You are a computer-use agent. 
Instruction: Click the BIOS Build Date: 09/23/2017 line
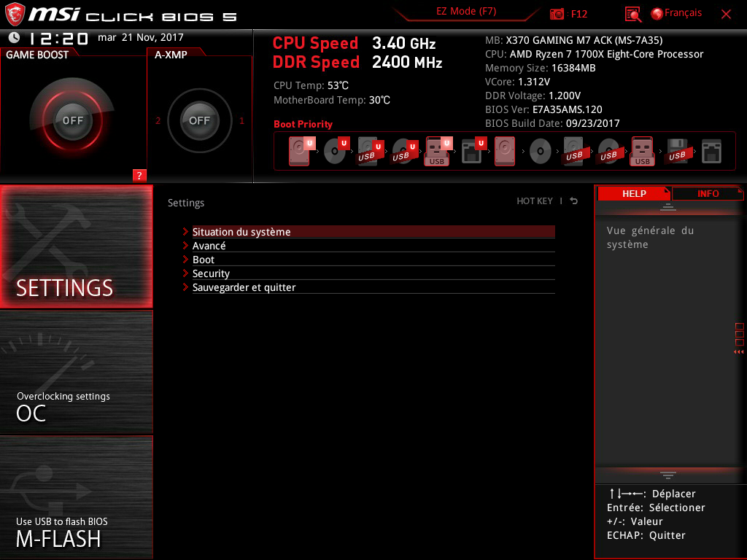(x=552, y=123)
